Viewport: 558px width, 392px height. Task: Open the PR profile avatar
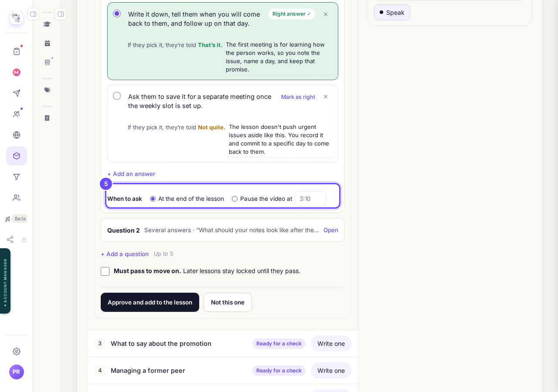pyautogui.click(x=17, y=372)
